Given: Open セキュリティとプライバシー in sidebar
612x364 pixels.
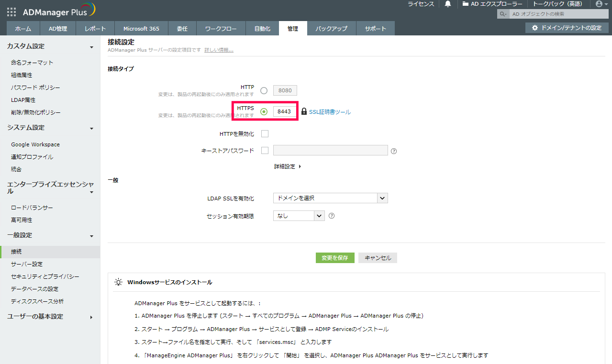Looking at the screenshot, I should coord(45,276).
